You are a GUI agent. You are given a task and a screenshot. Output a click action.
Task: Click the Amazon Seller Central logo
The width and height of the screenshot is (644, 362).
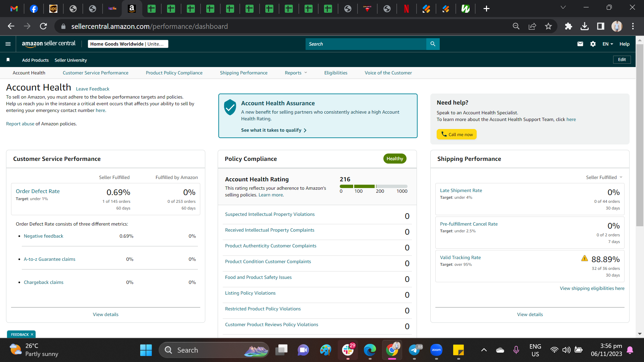tap(49, 44)
